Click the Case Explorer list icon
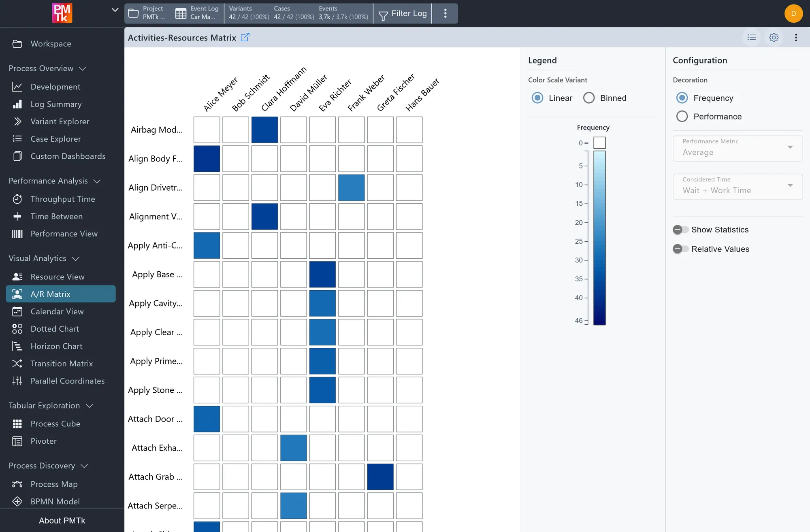 point(17,139)
